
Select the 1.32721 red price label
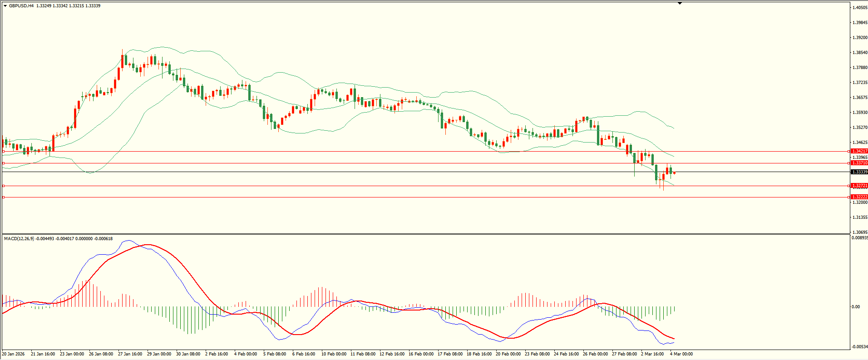[859, 186]
